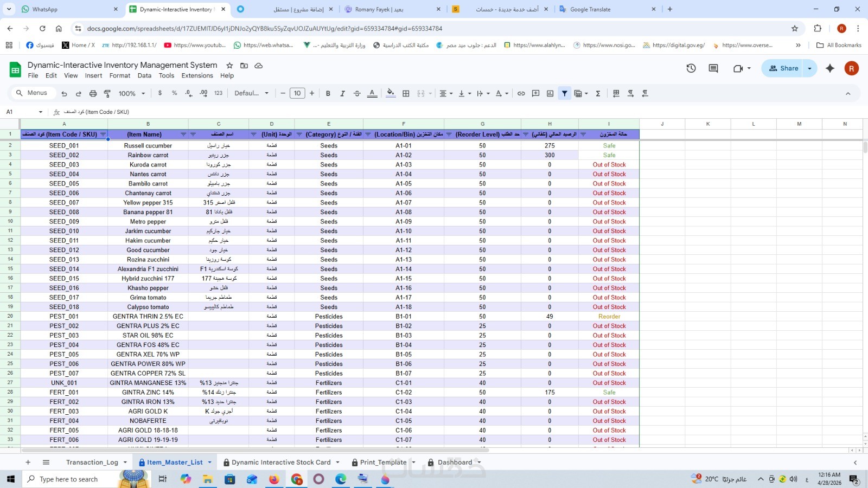Toggle bold formatting

click(328, 93)
